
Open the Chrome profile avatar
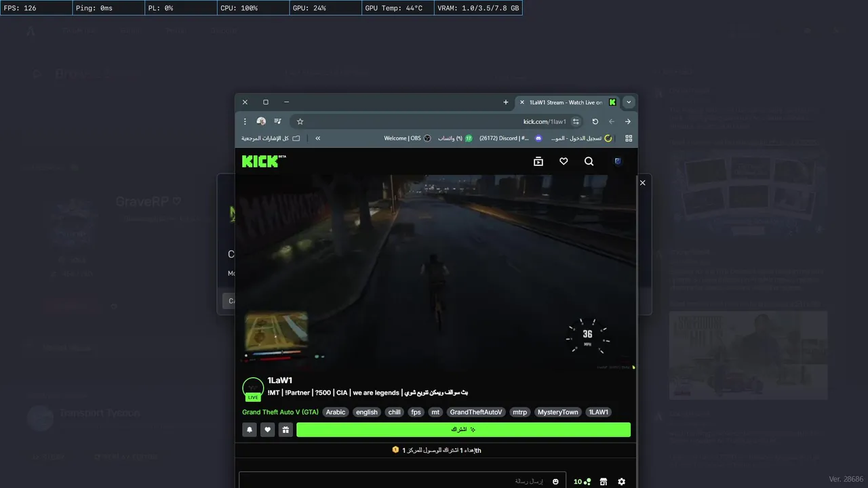[x=261, y=121]
